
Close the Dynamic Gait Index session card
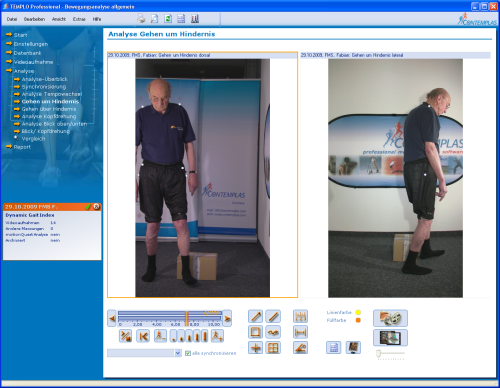pos(96,207)
